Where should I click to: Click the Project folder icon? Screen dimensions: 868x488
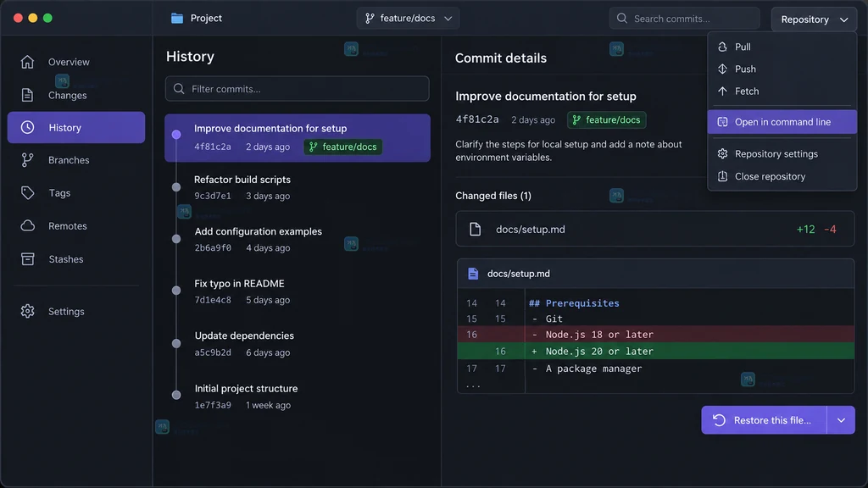[177, 19]
